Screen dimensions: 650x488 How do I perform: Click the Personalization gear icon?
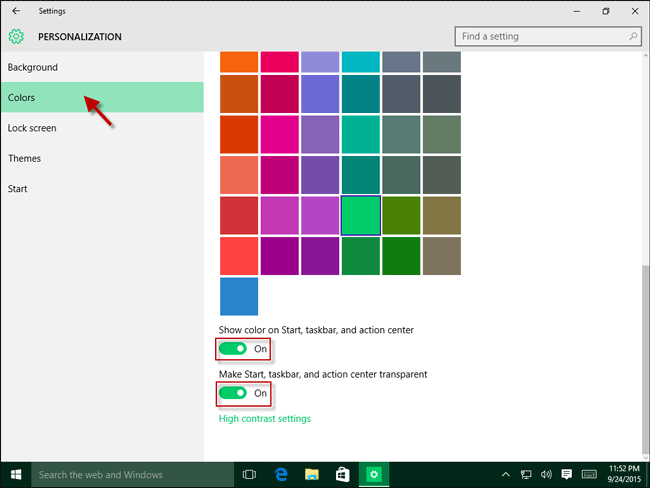click(16, 36)
